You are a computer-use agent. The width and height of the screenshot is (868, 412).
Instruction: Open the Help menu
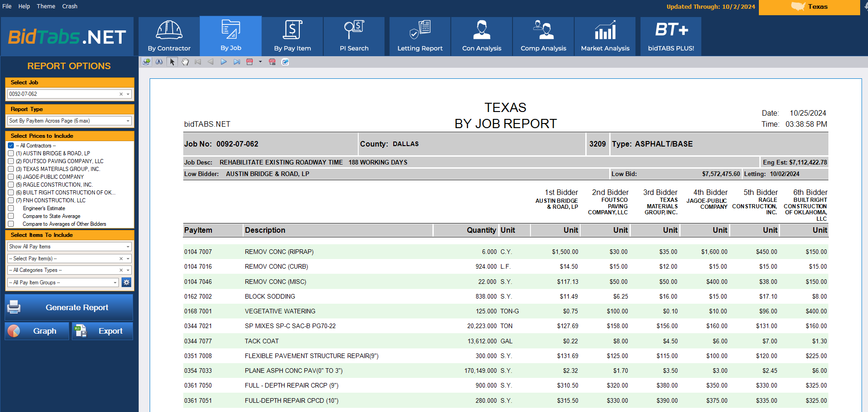(x=24, y=6)
